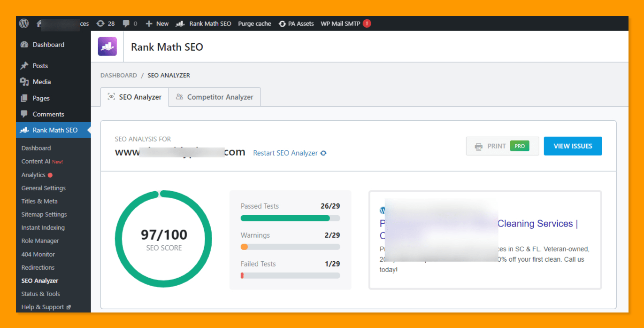Click the Print PRO button

pos(502,146)
